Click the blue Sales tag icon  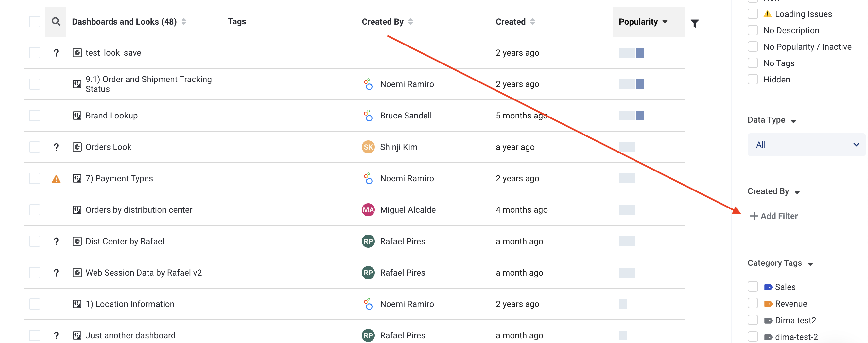(x=768, y=287)
